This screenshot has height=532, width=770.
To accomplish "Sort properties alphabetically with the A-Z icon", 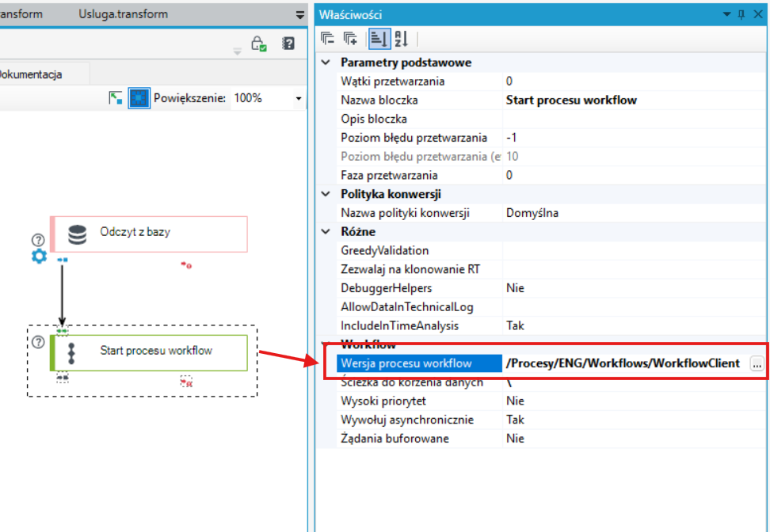I will [401, 38].
